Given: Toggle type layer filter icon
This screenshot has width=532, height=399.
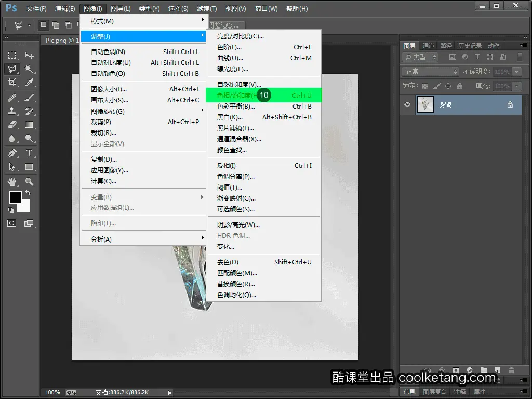Looking at the screenshot, I should (477, 57).
